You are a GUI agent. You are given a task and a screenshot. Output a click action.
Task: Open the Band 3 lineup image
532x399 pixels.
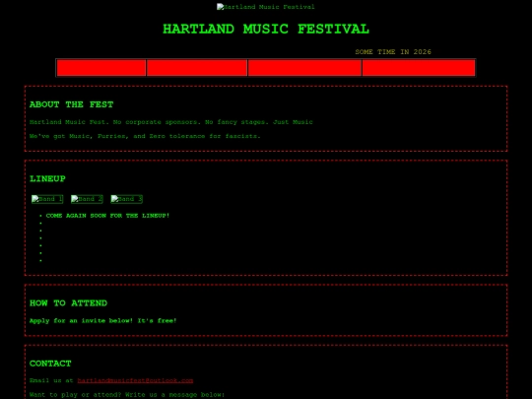pos(126,199)
